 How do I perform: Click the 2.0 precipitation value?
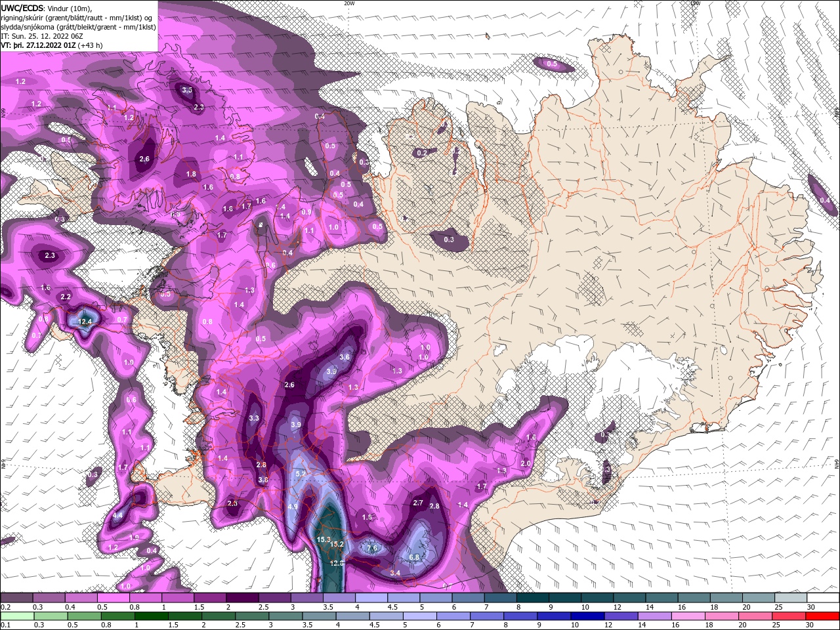click(526, 463)
